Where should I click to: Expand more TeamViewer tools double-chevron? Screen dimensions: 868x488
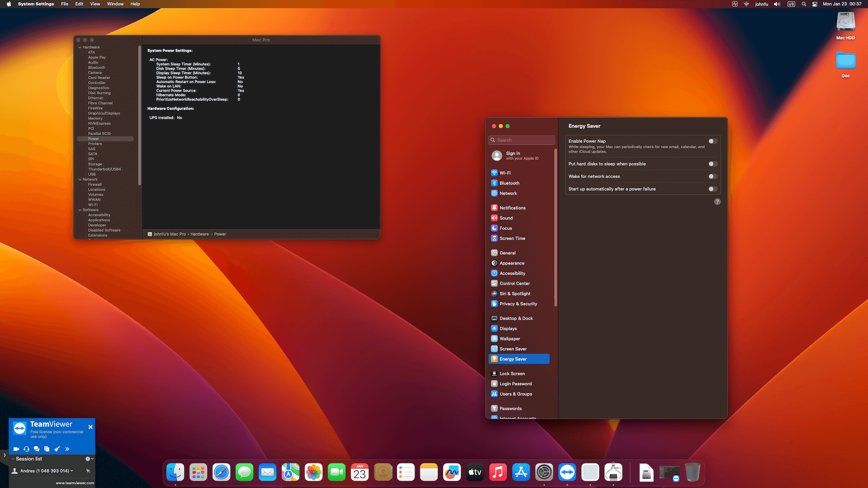[x=67, y=449]
